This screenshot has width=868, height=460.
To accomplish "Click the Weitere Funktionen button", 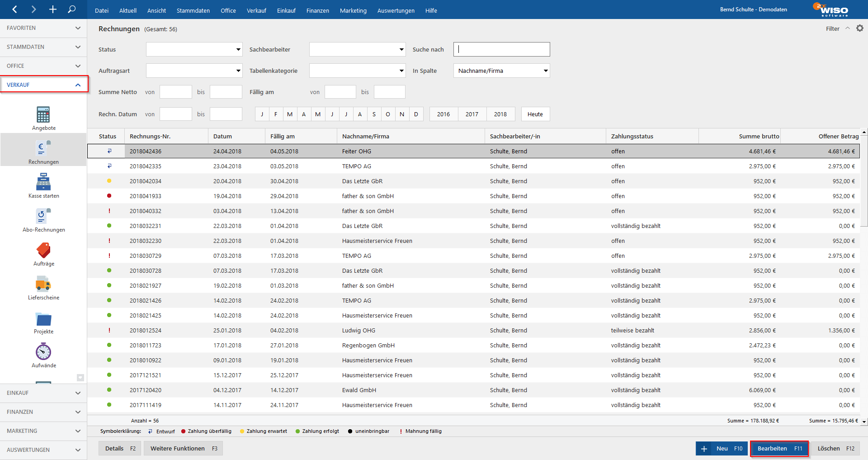I will (183, 449).
